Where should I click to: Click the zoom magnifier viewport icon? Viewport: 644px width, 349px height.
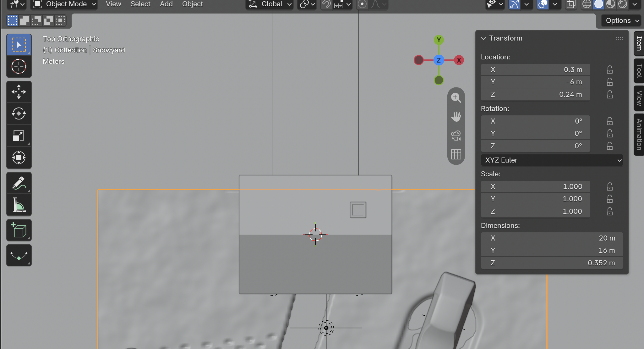456,97
